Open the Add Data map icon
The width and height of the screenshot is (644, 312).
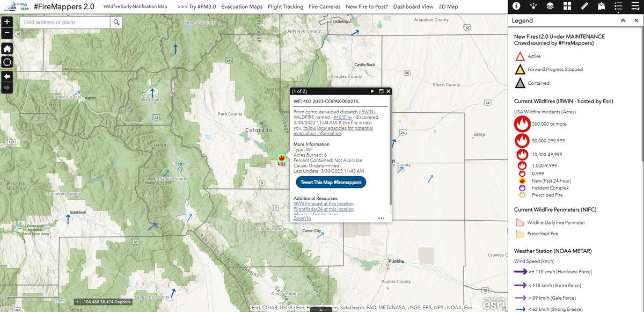tap(602, 6)
